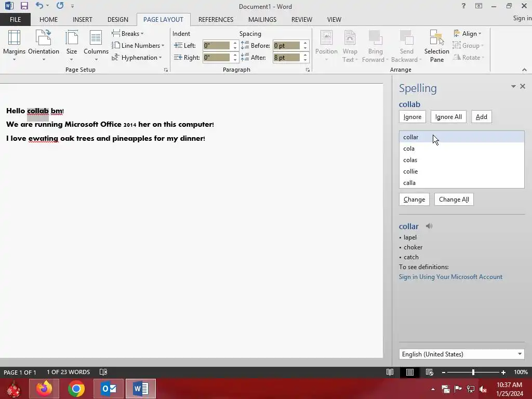Viewport: 532px width, 399px height.
Task: Click Sign in Using Your Microsoft Account
Action: (x=450, y=277)
